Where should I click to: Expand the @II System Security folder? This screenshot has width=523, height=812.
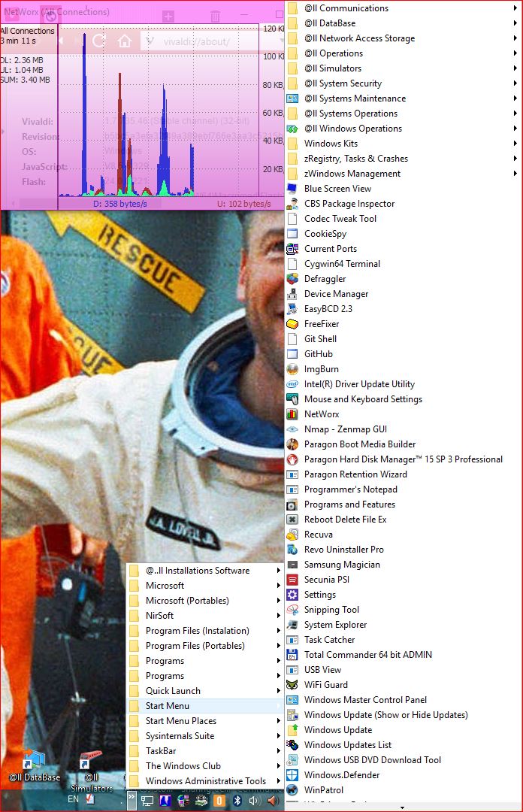click(x=343, y=83)
